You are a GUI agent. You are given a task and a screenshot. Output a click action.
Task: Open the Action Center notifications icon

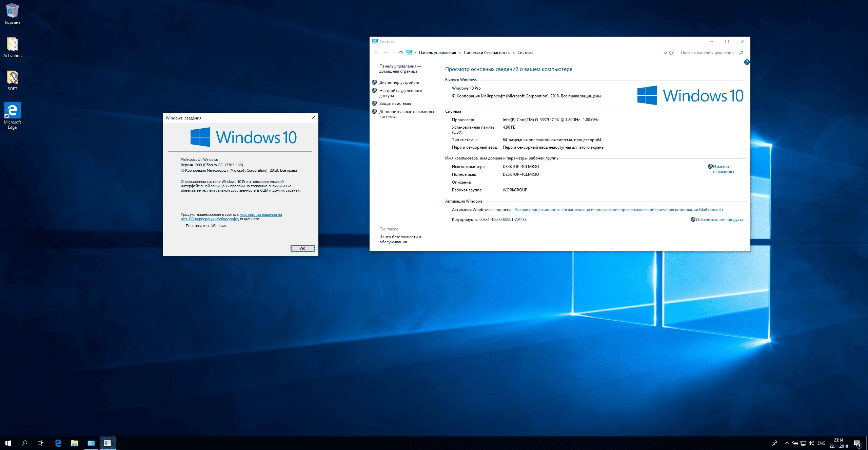(x=857, y=443)
